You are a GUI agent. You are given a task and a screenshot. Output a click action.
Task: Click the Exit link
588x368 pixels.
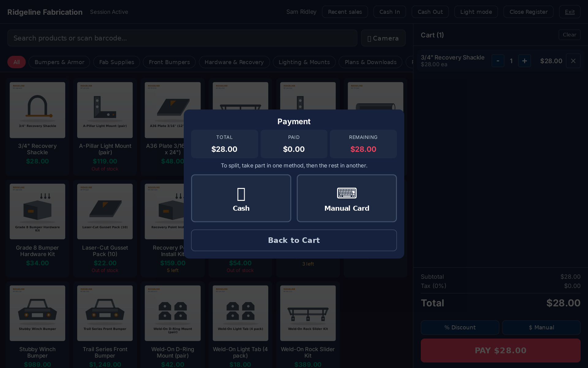(570, 12)
